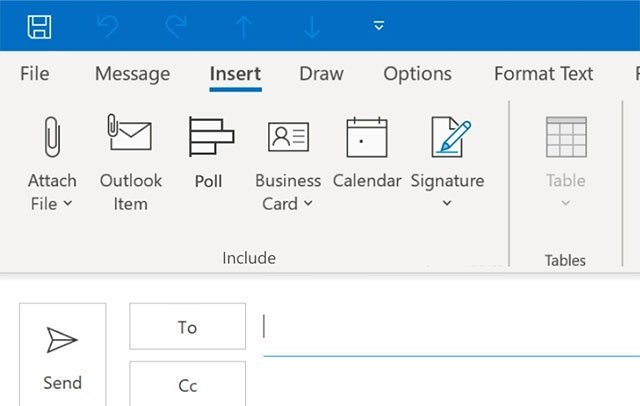
Task: Switch to the Draw tab
Action: pos(321,74)
